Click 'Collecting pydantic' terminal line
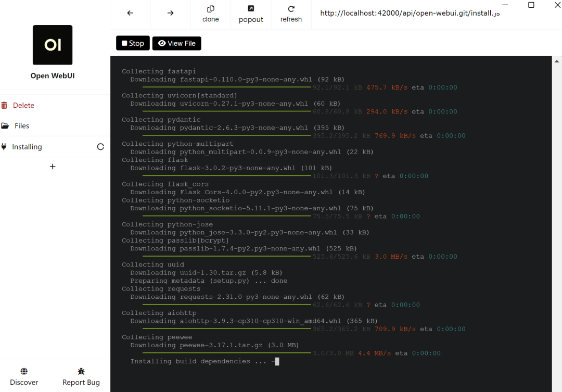The height and width of the screenshot is (392, 562). (x=161, y=119)
